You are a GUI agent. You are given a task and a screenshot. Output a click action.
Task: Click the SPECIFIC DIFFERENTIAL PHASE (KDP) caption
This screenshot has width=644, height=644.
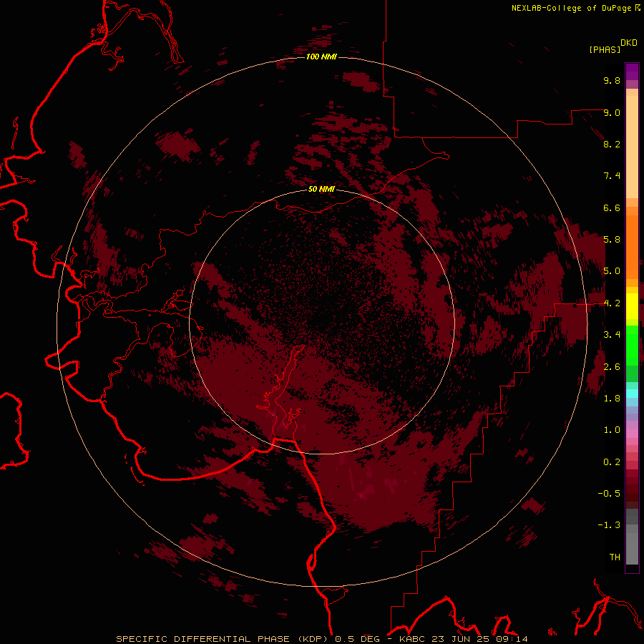[223, 639]
